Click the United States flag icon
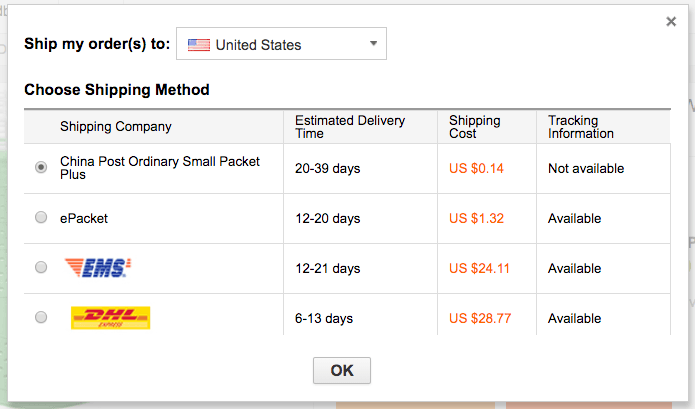This screenshot has width=695, height=409. [x=199, y=45]
